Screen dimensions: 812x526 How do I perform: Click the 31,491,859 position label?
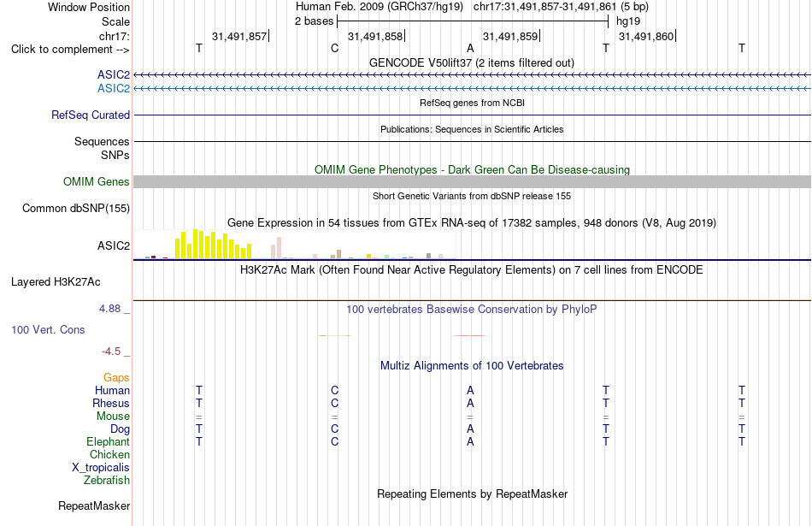[x=510, y=36]
